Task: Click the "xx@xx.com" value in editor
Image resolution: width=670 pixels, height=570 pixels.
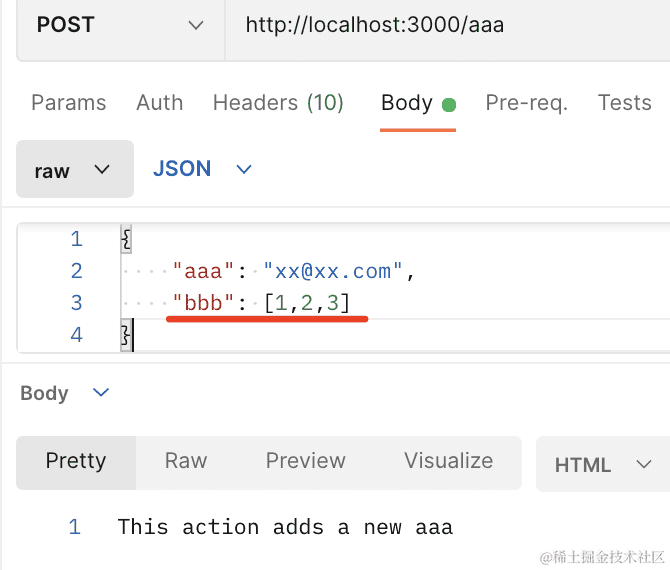Action: (333, 271)
